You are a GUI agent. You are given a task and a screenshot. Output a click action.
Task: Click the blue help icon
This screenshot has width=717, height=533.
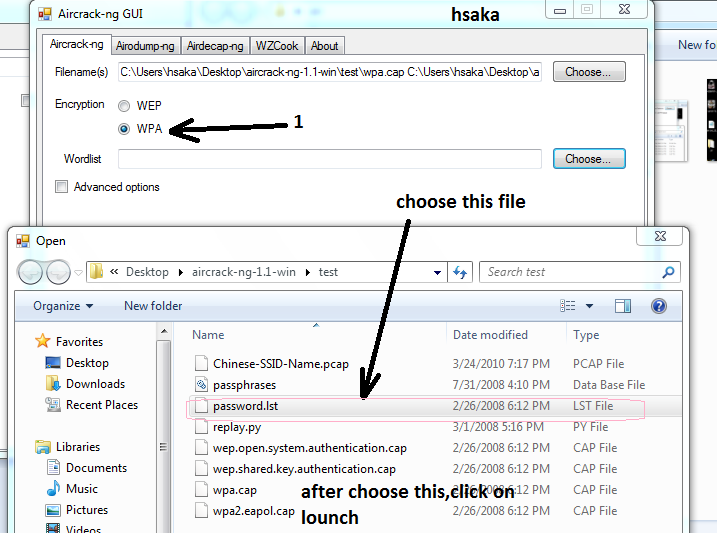coord(658,306)
